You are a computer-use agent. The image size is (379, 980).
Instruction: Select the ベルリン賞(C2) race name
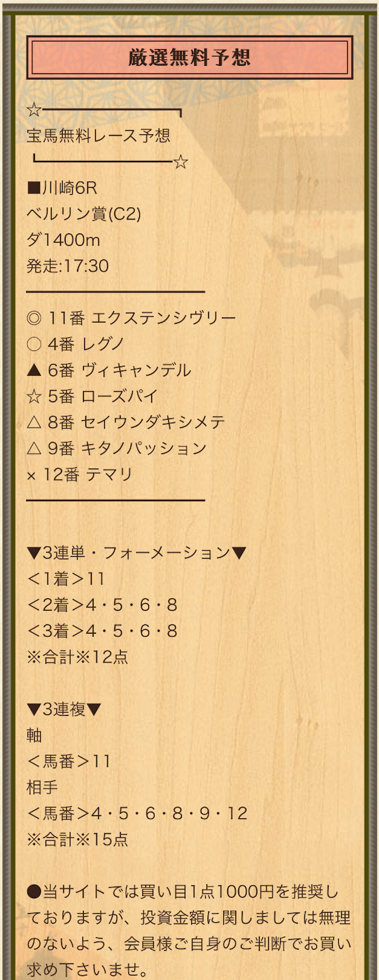tap(84, 214)
